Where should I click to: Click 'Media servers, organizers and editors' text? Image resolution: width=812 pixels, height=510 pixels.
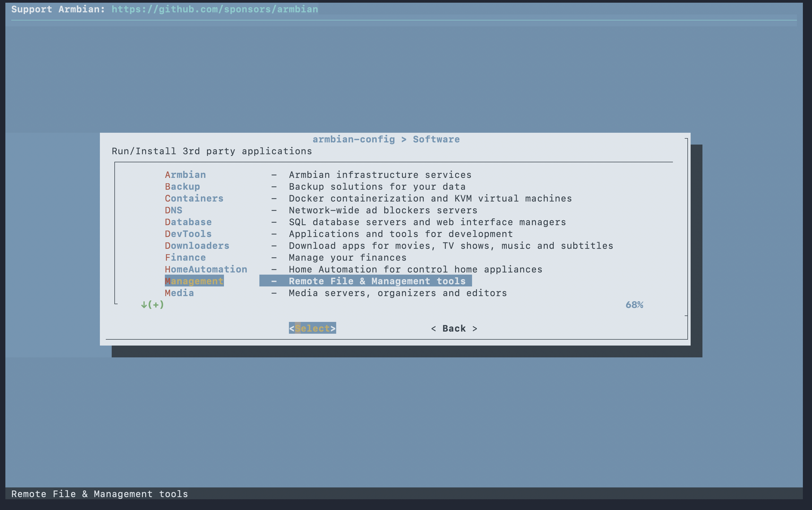pyautogui.click(x=398, y=293)
